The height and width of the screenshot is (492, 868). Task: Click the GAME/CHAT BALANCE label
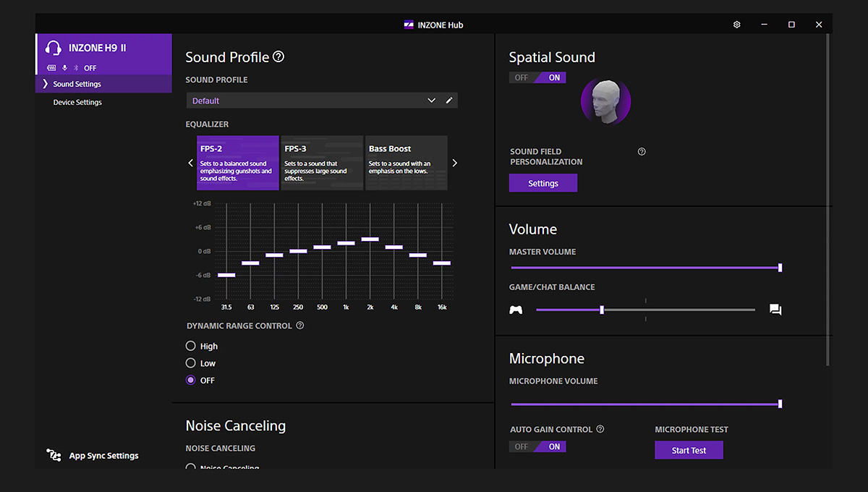(x=552, y=287)
